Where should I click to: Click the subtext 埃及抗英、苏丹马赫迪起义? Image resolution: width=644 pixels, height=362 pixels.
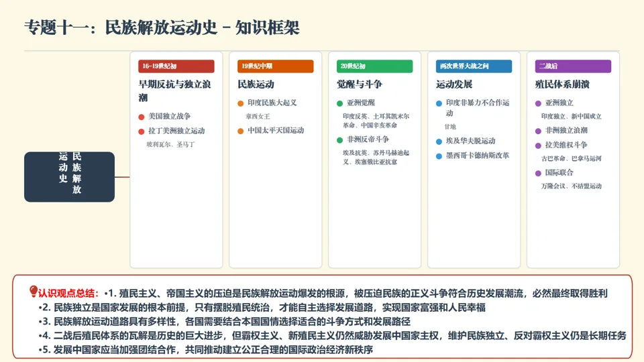376,157
